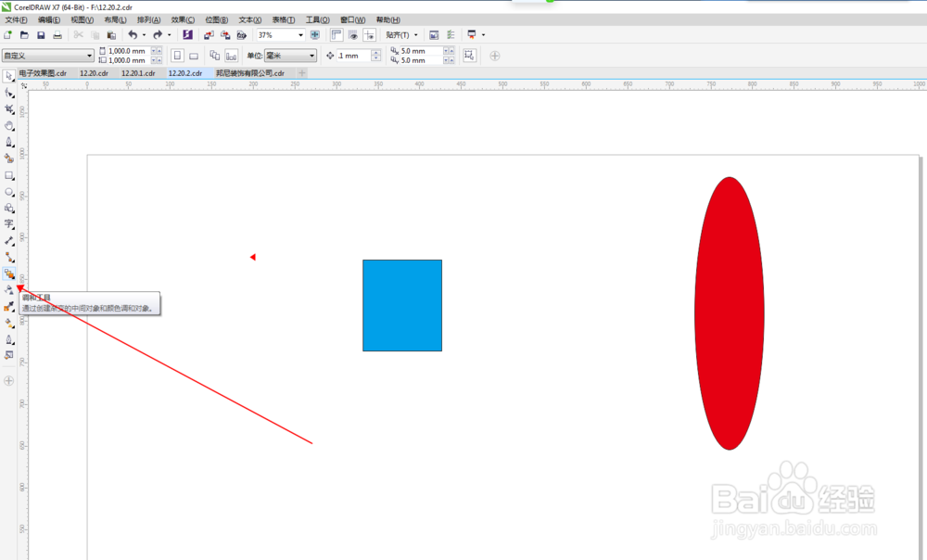
Task: Click Quick Customize plus in toolbox
Action: pos(9,381)
